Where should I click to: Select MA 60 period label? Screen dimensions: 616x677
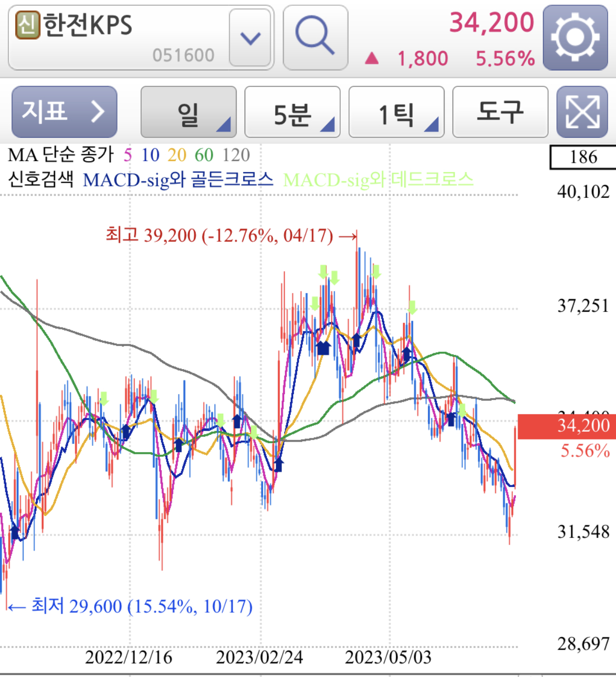coord(204,155)
